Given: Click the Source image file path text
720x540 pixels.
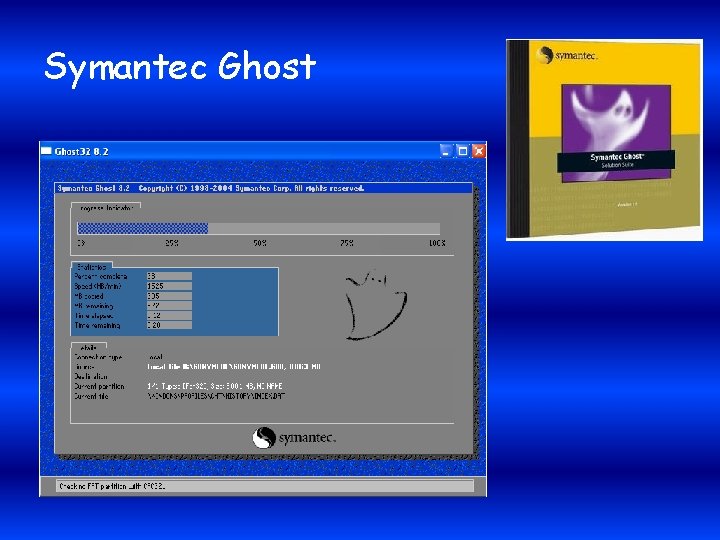Looking at the screenshot, I should pos(234,366).
